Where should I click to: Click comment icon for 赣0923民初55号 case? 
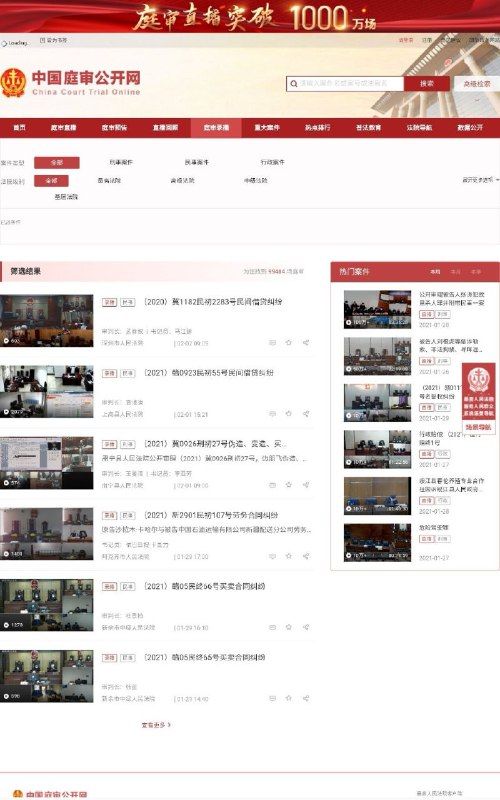point(272,414)
